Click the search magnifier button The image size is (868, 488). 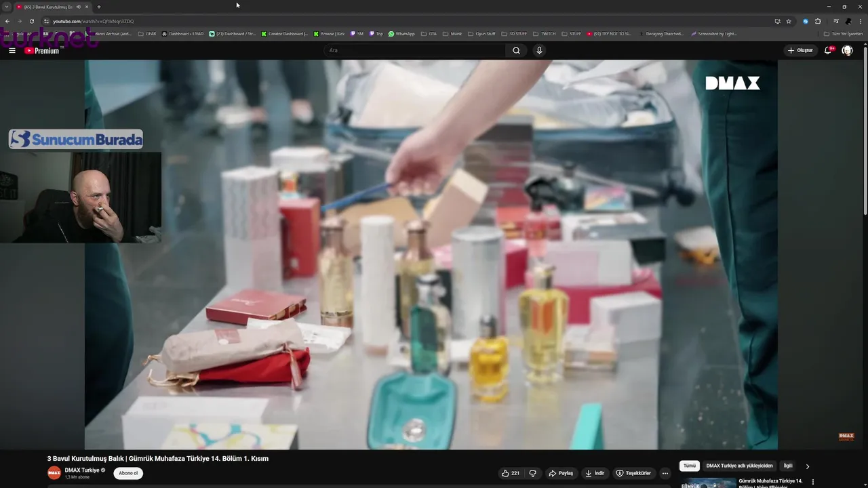pyautogui.click(x=516, y=50)
